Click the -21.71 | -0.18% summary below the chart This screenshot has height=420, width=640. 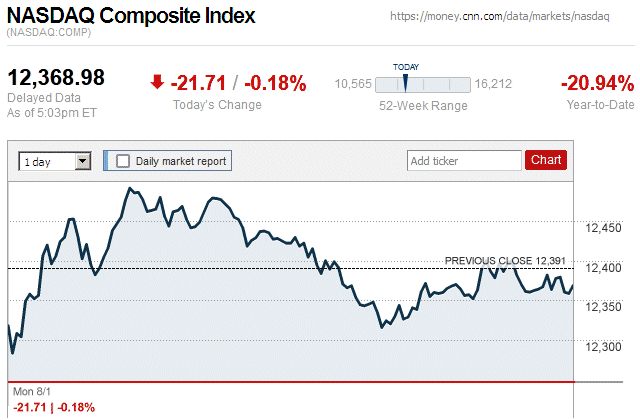[52, 407]
